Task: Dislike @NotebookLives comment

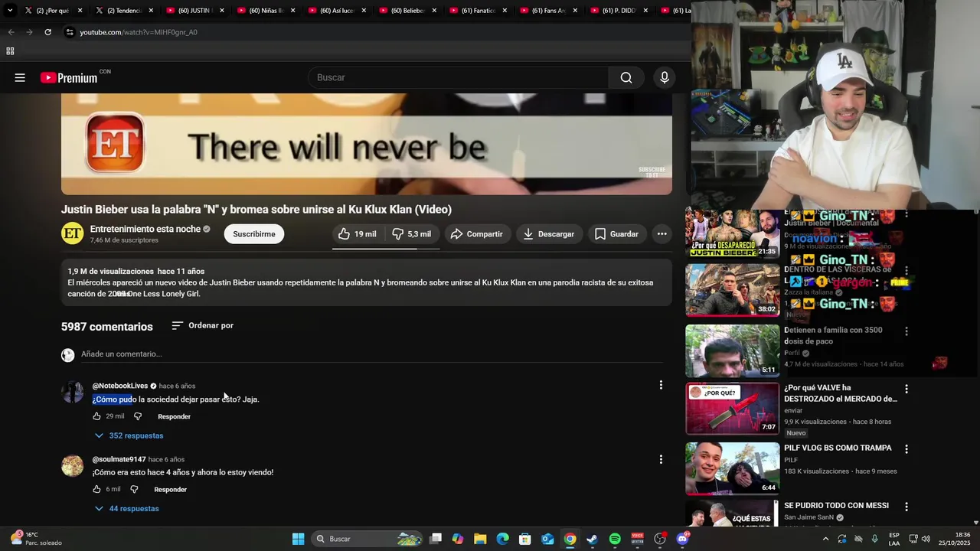Action: coord(138,416)
